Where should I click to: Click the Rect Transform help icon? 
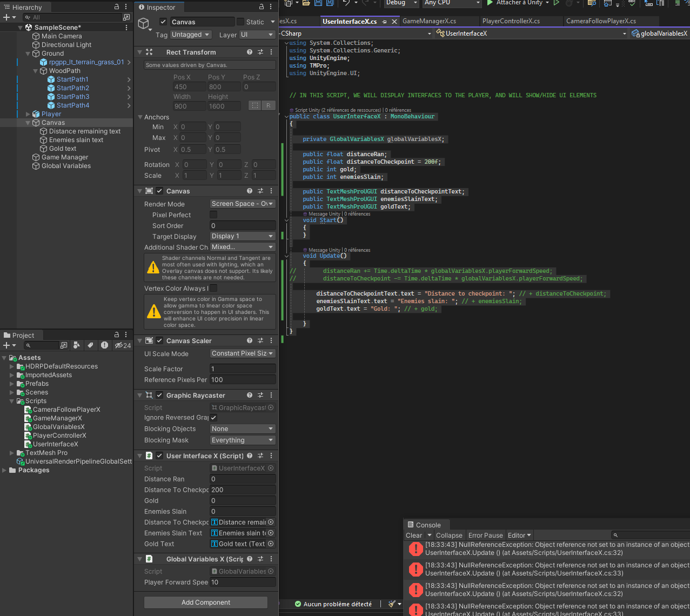pyautogui.click(x=250, y=52)
